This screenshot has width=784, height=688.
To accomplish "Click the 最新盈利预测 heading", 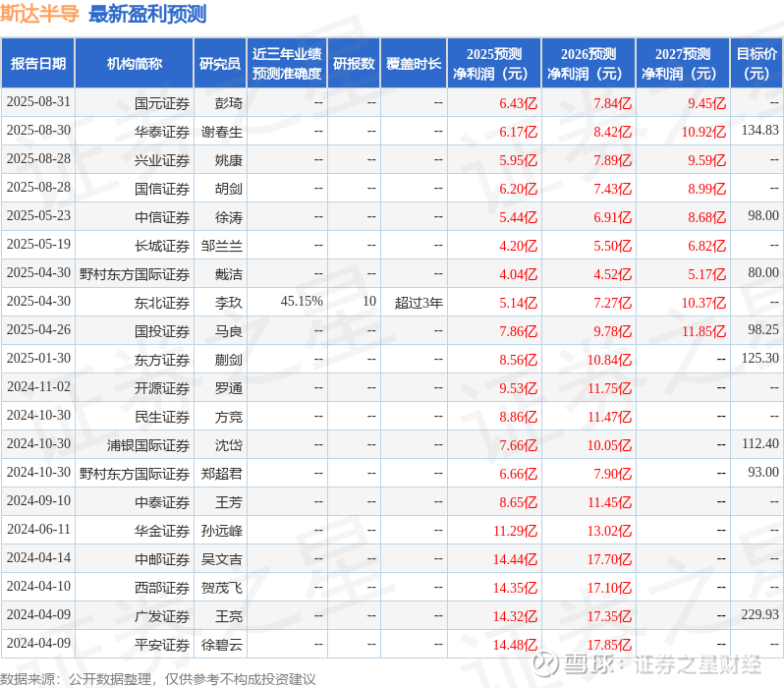I will (147, 14).
